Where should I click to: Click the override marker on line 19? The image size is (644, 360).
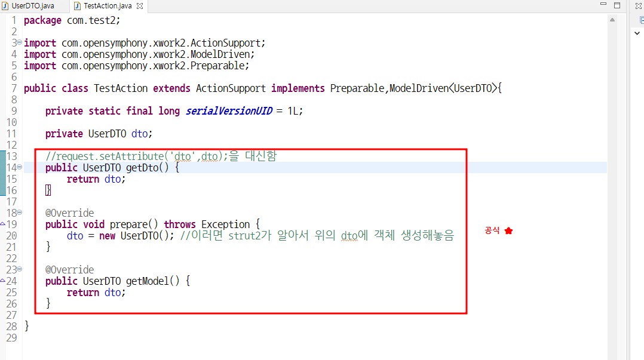(2, 224)
